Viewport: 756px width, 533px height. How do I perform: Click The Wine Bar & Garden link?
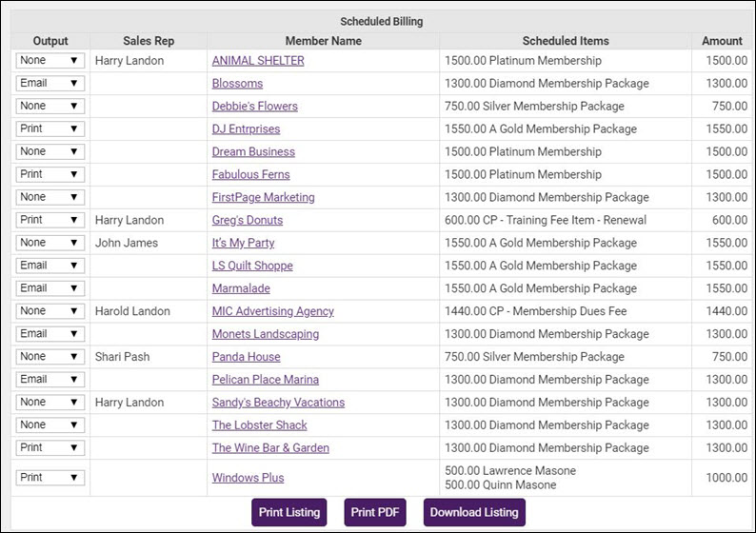click(x=270, y=448)
